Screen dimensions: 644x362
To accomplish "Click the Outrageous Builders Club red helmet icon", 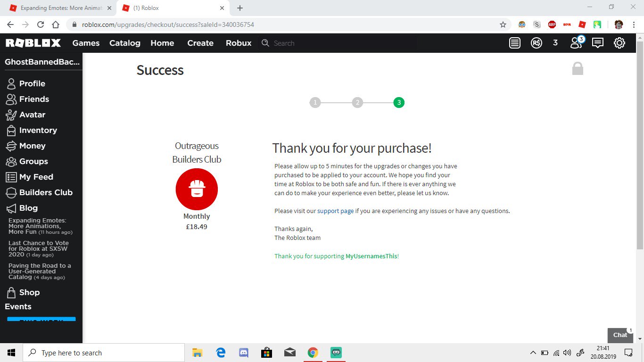I will tap(197, 189).
